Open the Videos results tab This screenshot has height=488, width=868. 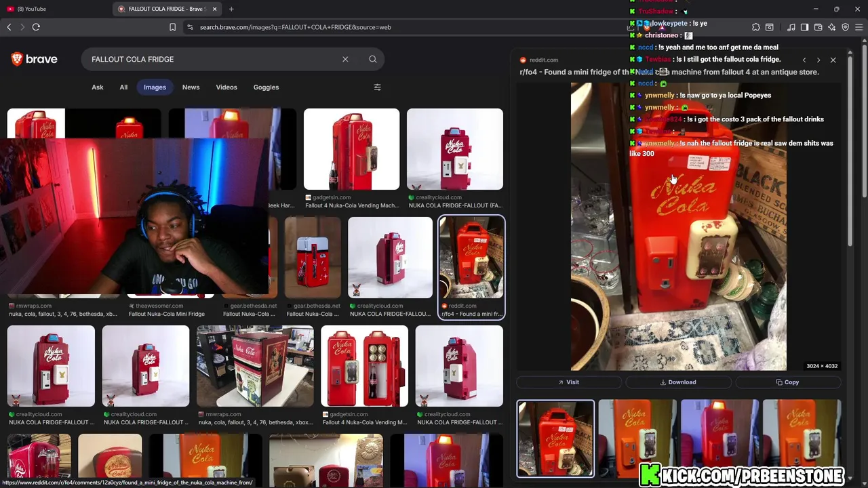coord(226,87)
